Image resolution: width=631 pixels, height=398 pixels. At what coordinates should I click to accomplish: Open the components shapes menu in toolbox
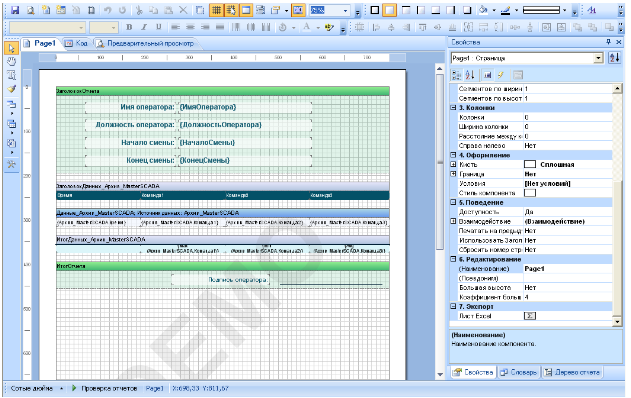11,143
